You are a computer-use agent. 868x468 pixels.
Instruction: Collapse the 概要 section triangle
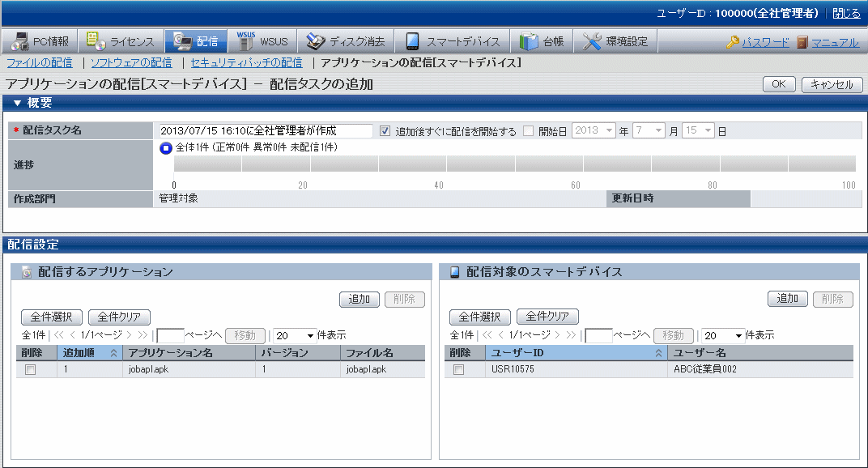pyautogui.click(x=16, y=103)
